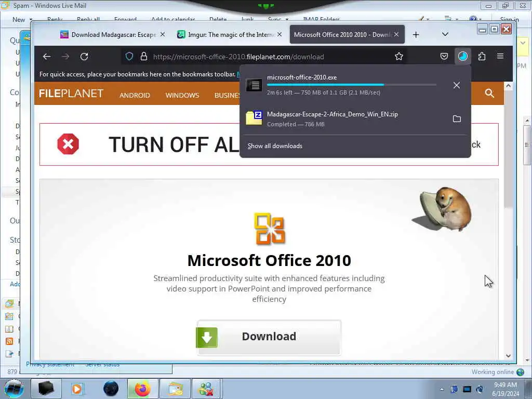532x399 pixels.
Task: Show hidden system tray icons
Action: (442, 389)
